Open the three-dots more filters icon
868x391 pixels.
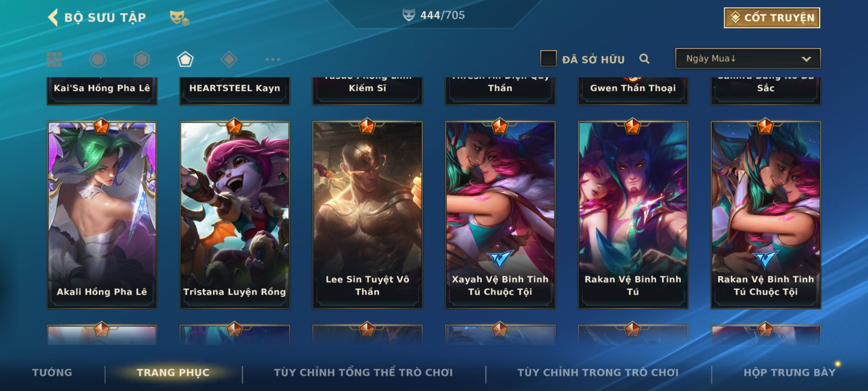[x=273, y=59]
